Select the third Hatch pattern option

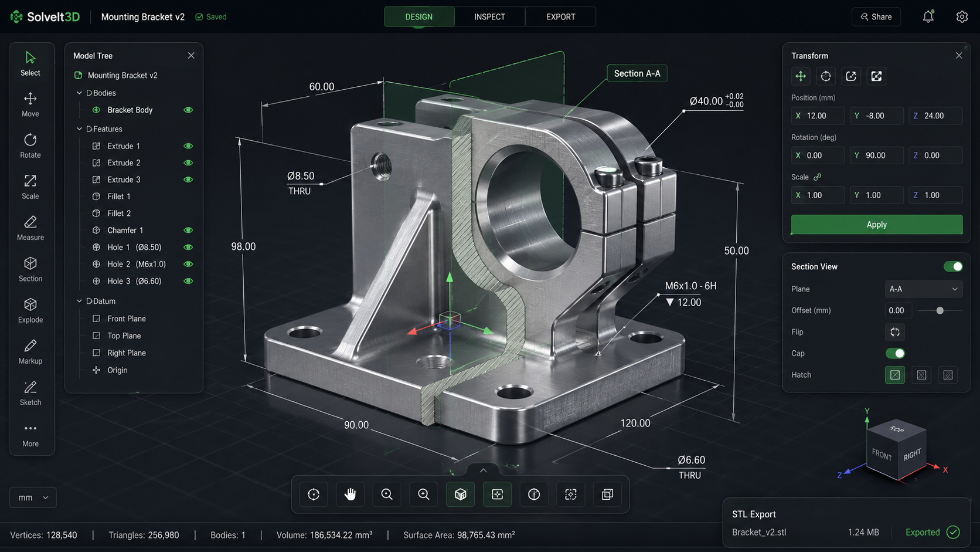[948, 375]
